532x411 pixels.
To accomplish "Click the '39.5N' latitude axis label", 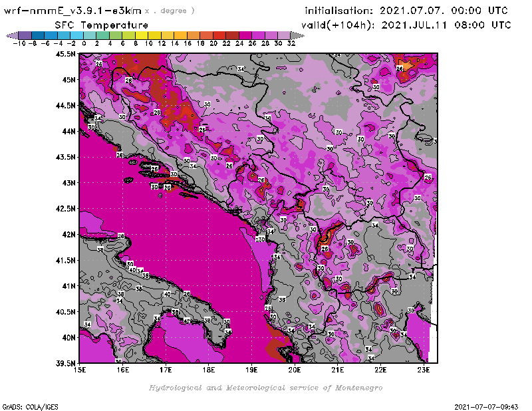I will [65, 364].
